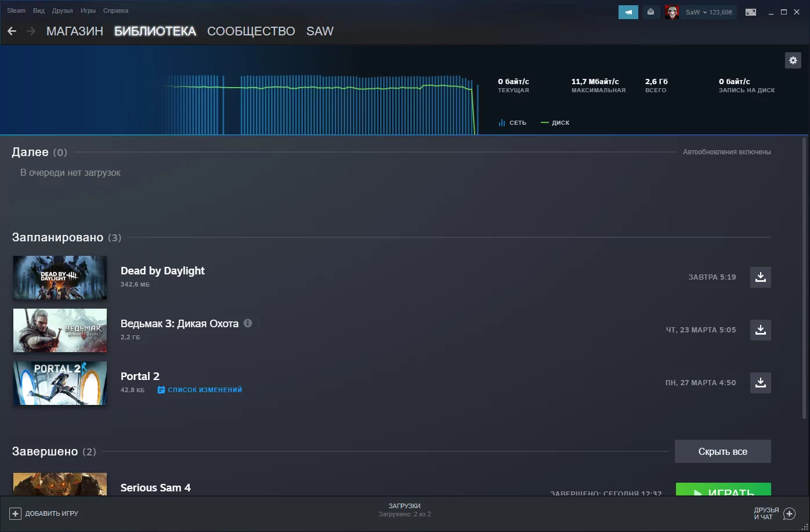Toggle the Диск graph legend
This screenshot has width=810, height=532.
[555, 123]
